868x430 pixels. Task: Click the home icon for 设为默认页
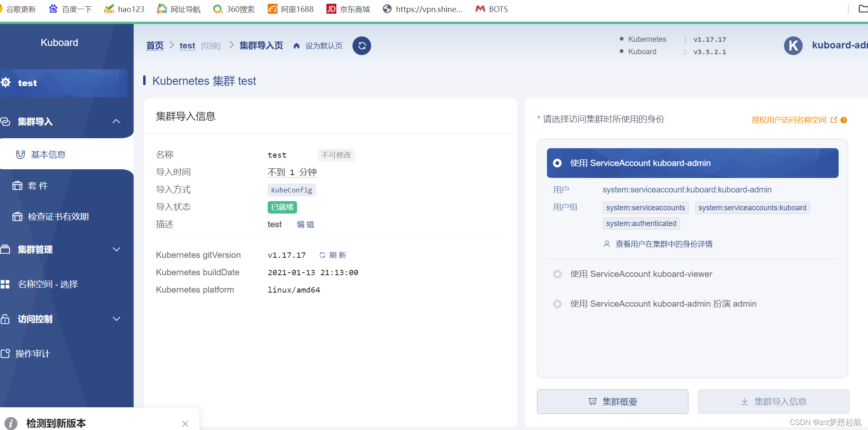point(296,46)
